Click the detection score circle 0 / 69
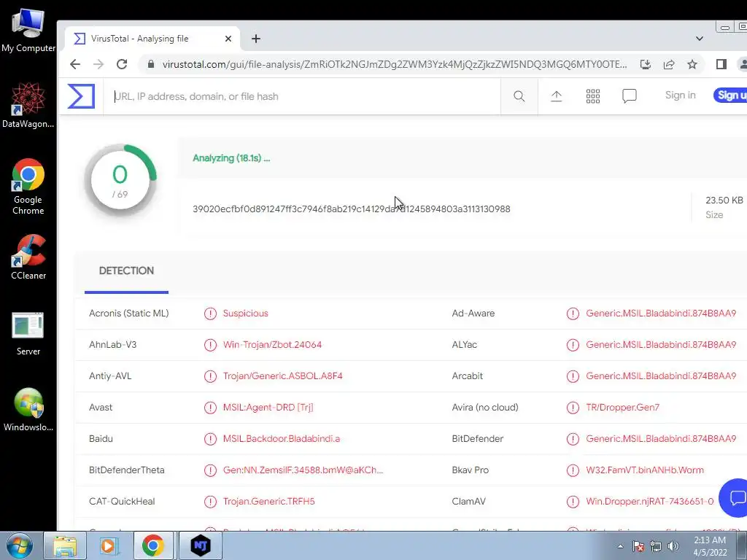The width and height of the screenshot is (747, 560). tap(120, 181)
